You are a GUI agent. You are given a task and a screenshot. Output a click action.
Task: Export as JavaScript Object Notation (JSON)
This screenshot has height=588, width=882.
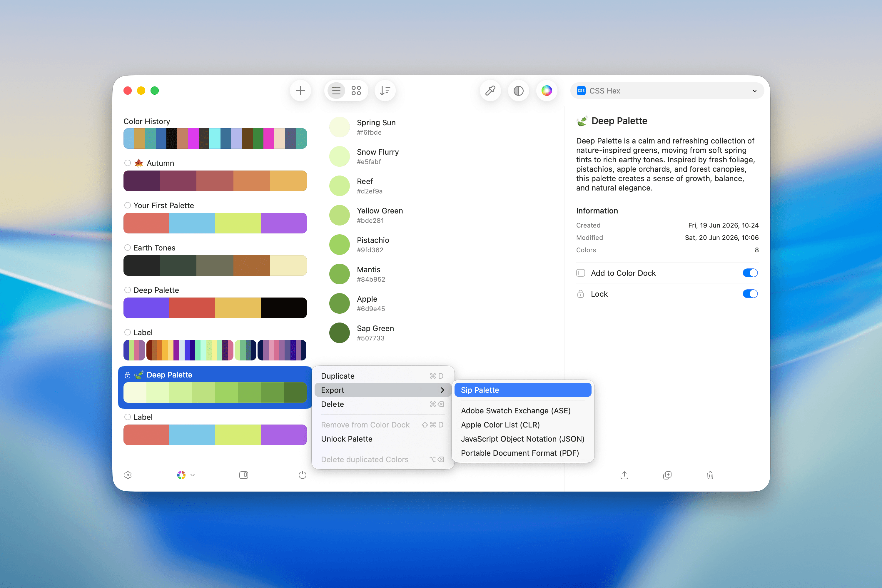(523, 439)
